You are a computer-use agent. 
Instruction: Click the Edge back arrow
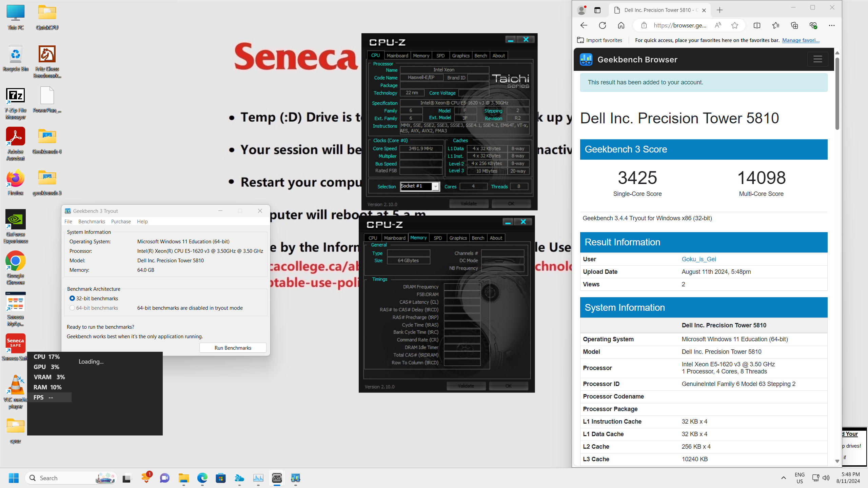(x=584, y=25)
